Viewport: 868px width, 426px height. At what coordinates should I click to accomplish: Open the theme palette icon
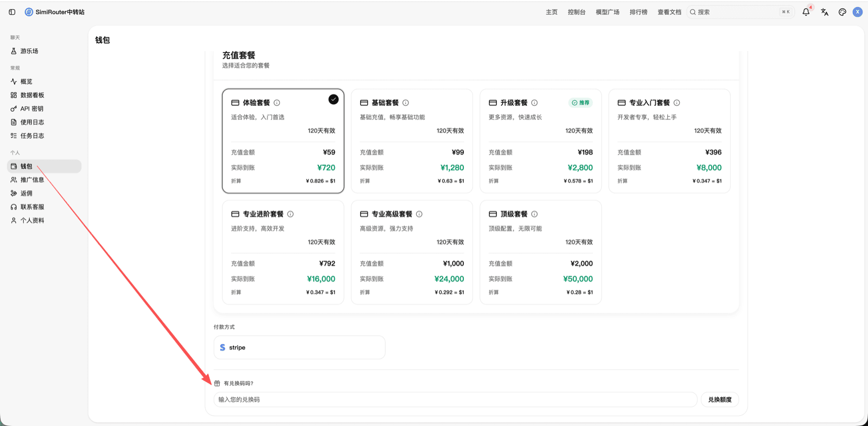point(843,12)
